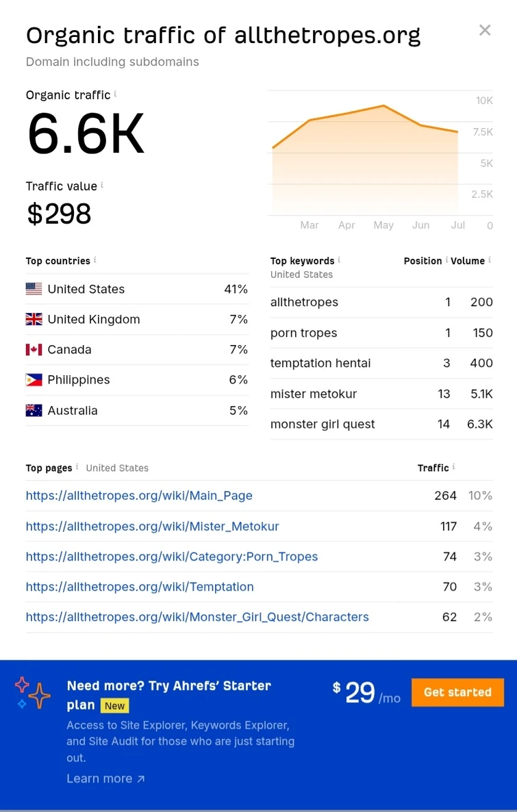517x812 pixels.
Task: Click the info icon next to Top pages
Action: [x=77, y=466]
